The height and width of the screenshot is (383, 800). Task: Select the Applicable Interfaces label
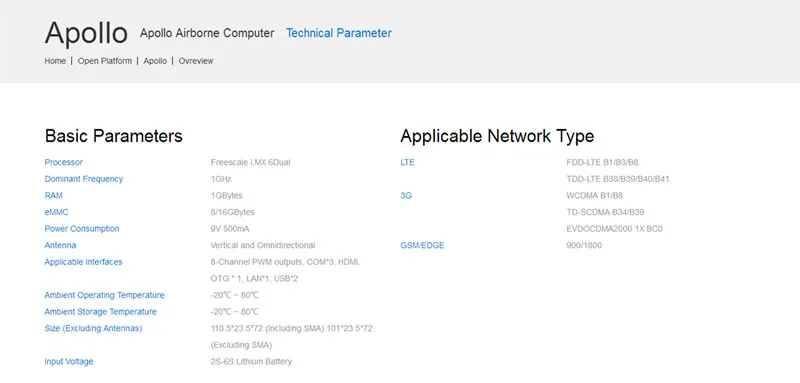84,262
